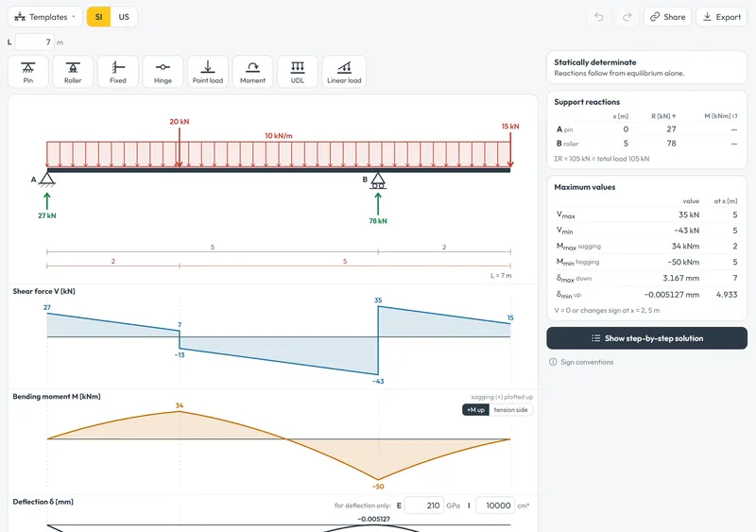Edit moment of inertia I field
The image size is (756, 532).
click(x=495, y=506)
